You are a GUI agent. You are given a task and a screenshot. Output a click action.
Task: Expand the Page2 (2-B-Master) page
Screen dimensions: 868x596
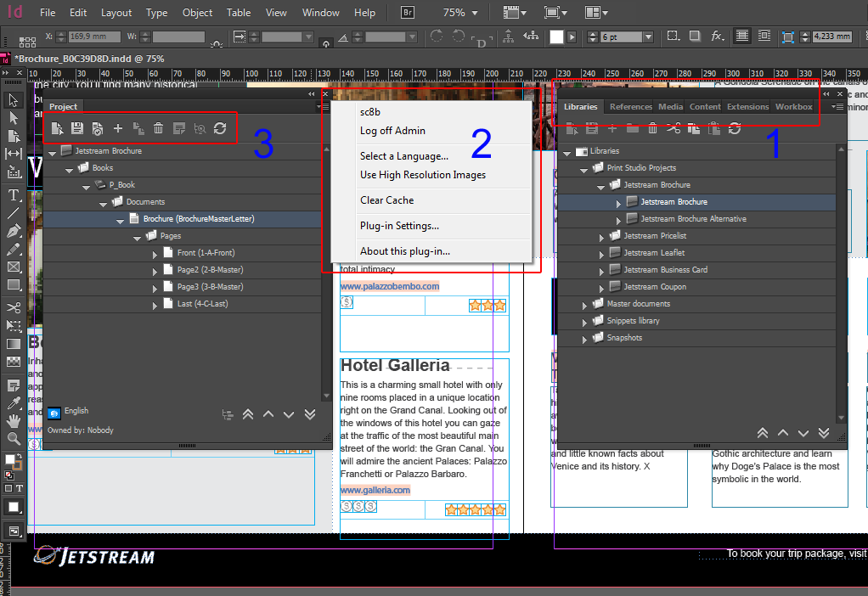pyautogui.click(x=155, y=271)
